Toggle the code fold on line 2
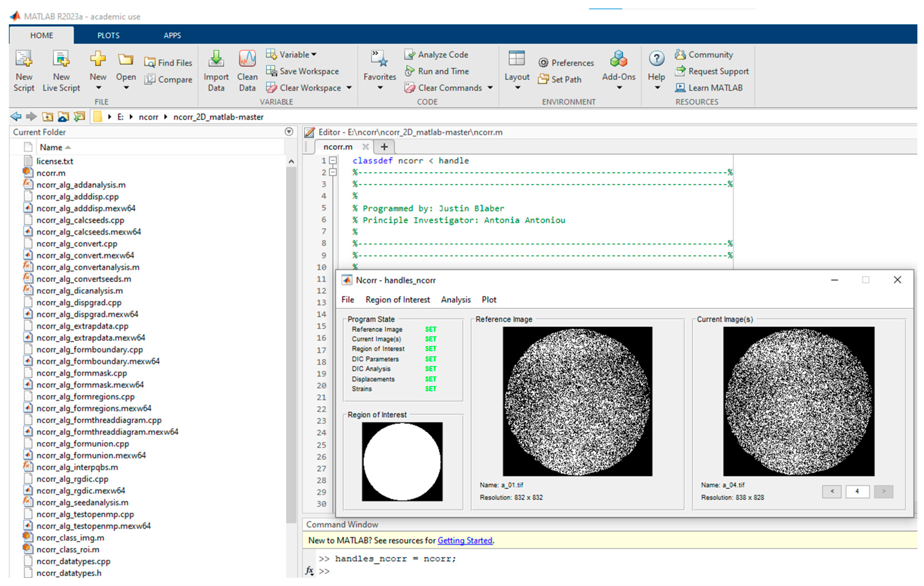The width and height of the screenshot is (924, 586). point(333,172)
